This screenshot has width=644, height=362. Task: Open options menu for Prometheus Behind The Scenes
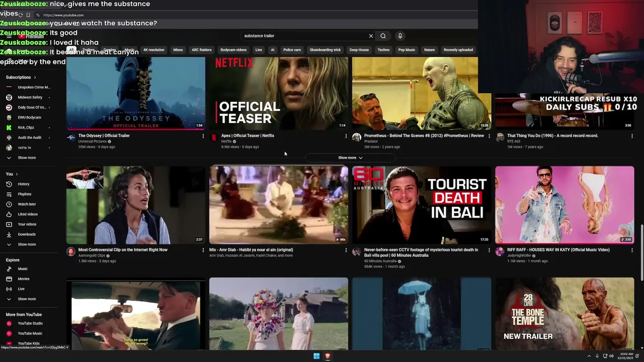(x=489, y=136)
